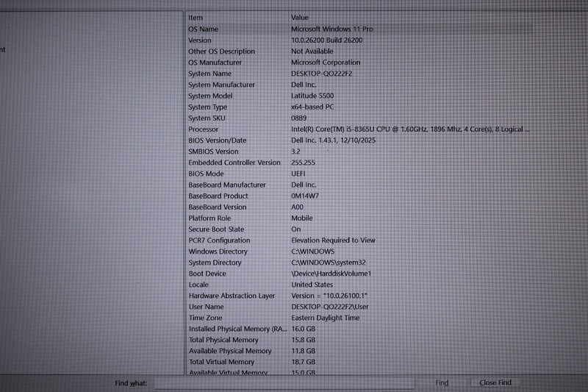This screenshot has width=588, height=392.
Task: Select the Version row label
Action: click(199, 40)
